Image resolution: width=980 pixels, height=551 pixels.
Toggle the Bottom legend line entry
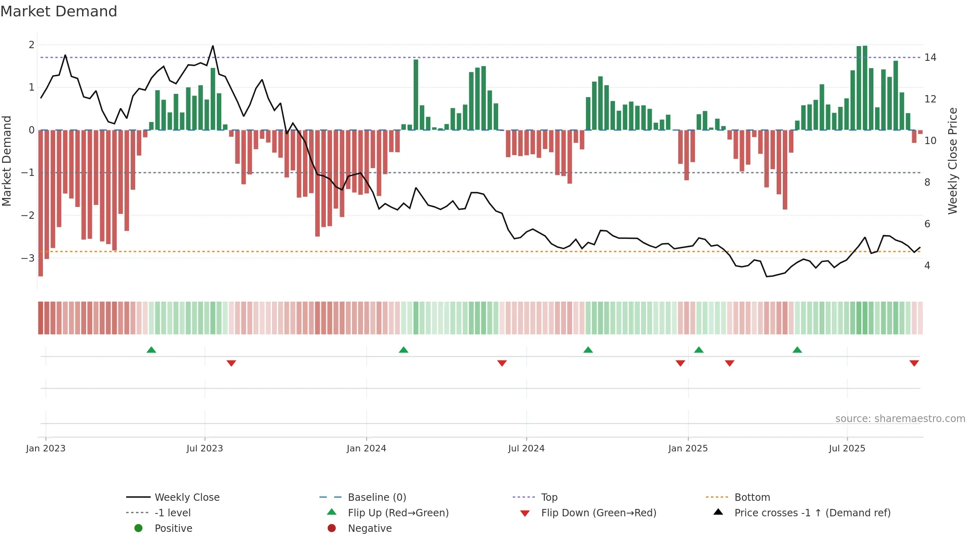738,497
